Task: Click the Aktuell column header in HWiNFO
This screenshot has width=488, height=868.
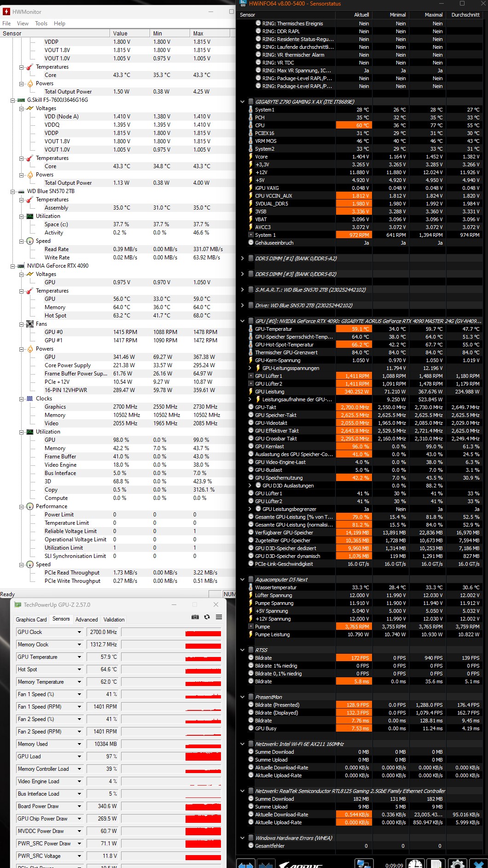Action: [x=354, y=15]
